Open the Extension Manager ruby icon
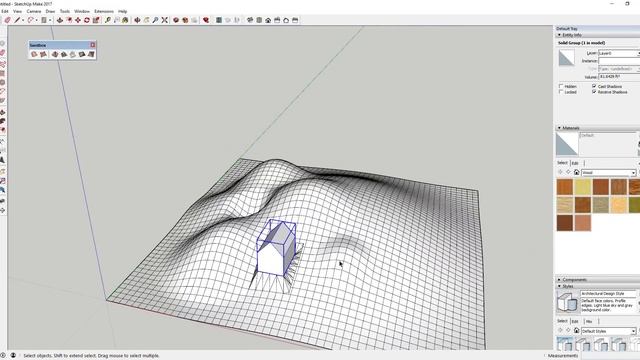This screenshot has width=640, height=360. tap(206, 20)
